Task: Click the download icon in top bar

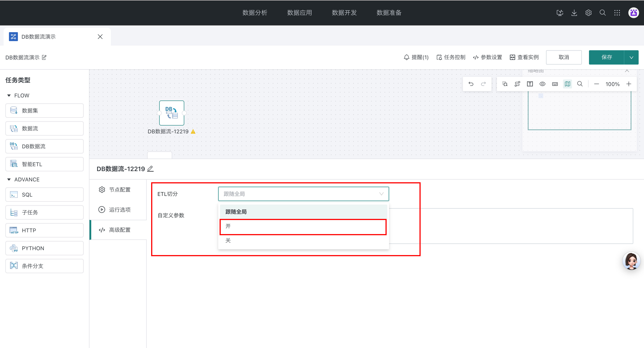Action: [574, 13]
